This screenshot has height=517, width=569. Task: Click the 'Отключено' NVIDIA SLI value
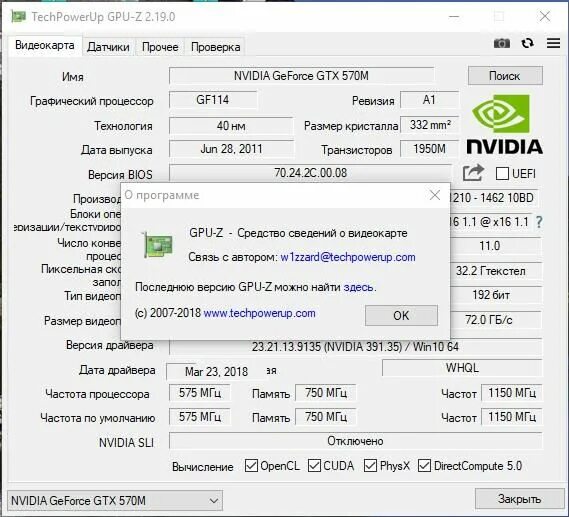click(x=355, y=441)
